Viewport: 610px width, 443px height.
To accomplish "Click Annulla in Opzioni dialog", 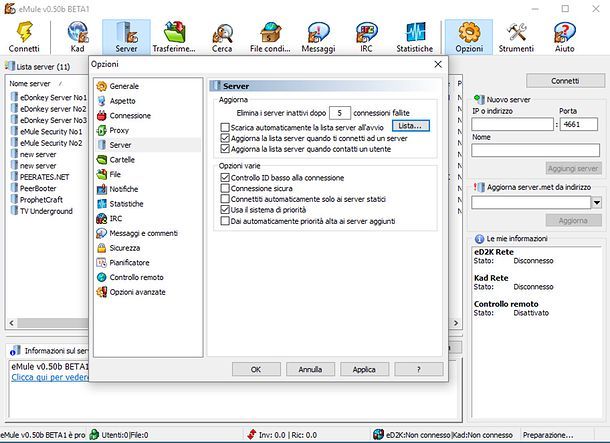I will pos(310,369).
